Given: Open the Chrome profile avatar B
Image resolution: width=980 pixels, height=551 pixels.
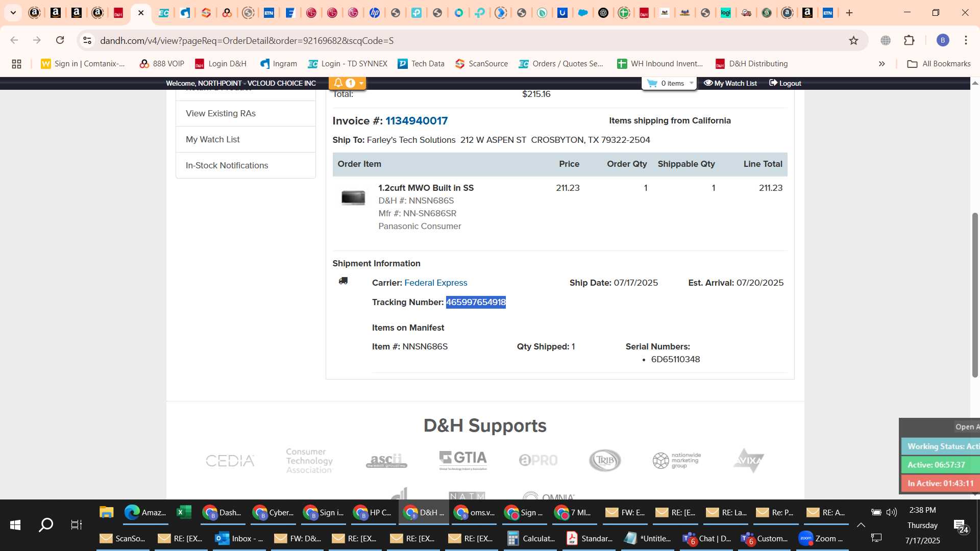Looking at the screenshot, I should pos(943,40).
